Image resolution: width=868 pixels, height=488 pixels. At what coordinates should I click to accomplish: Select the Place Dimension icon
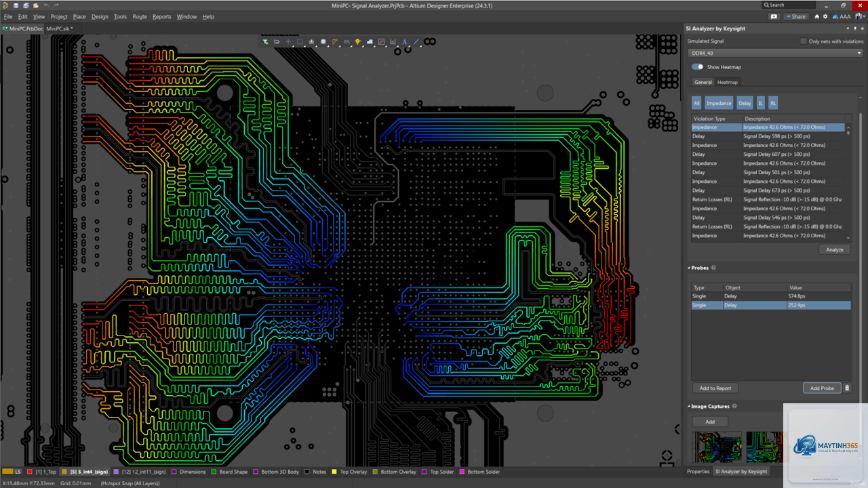393,41
